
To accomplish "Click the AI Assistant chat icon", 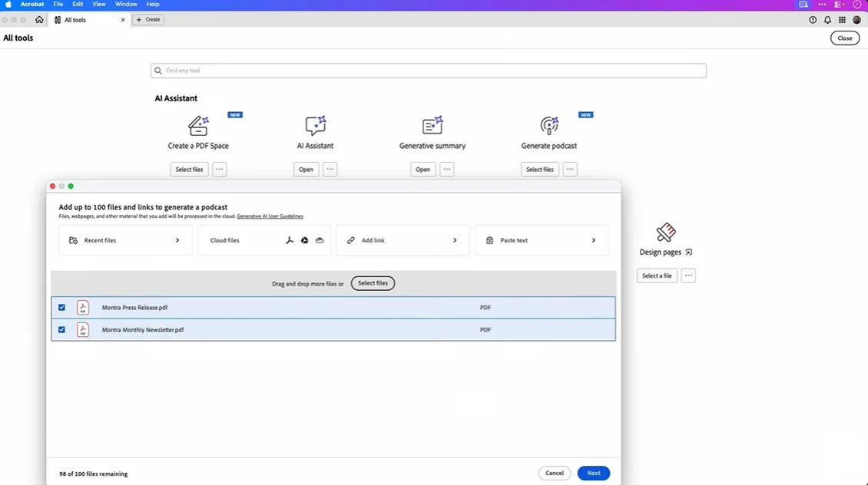I will pyautogui.click(x=315, y=126).
